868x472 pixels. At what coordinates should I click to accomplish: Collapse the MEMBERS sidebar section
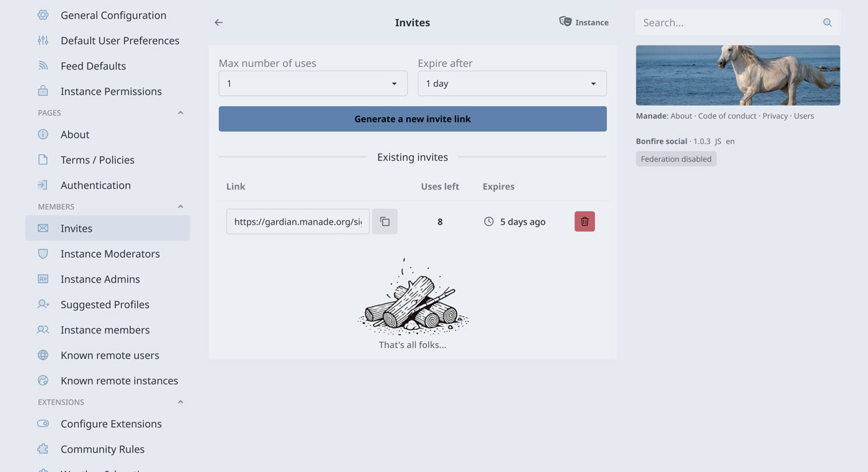180,207
